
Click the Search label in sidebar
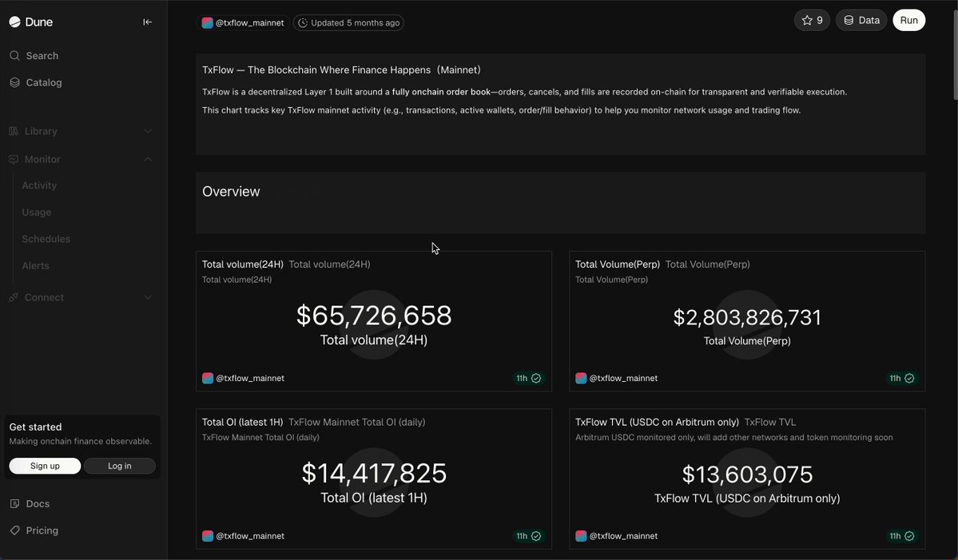tap(42, 56)
